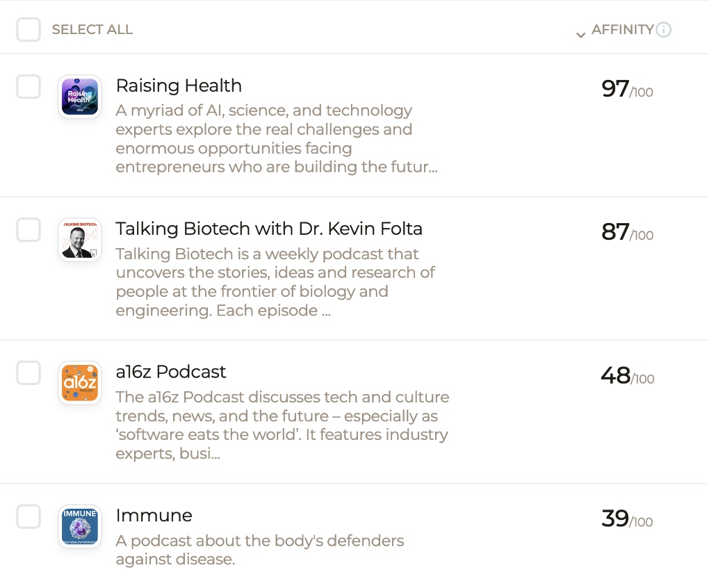Tick the Select All checkbox
The width and height of the screenshot is (709, 588).
(x=28, y=30)
